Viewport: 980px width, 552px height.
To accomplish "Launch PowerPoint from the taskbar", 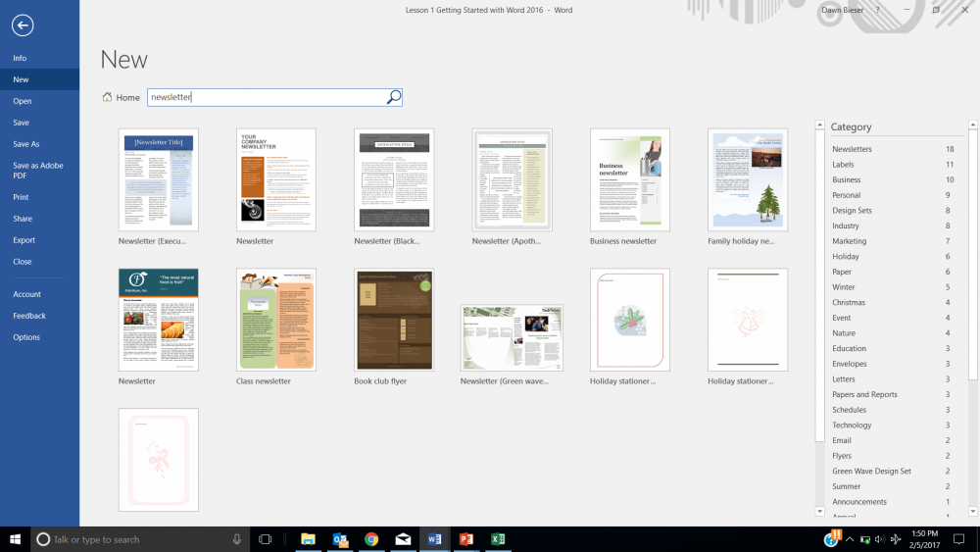I will 466,539.
